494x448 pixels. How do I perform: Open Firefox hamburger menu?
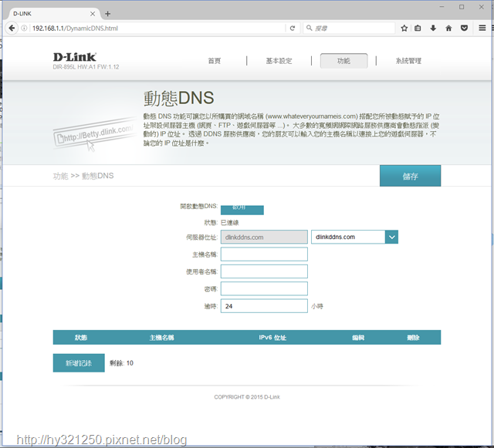point(482,28)
